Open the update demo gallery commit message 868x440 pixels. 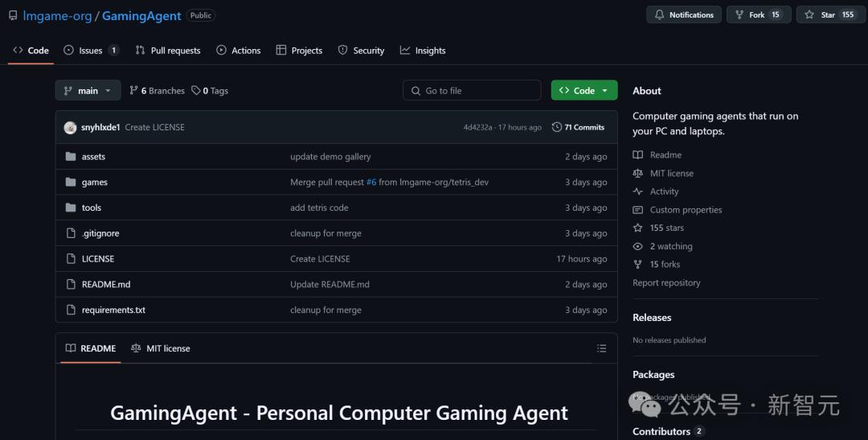pyautogui.click(x=330, y=157)
